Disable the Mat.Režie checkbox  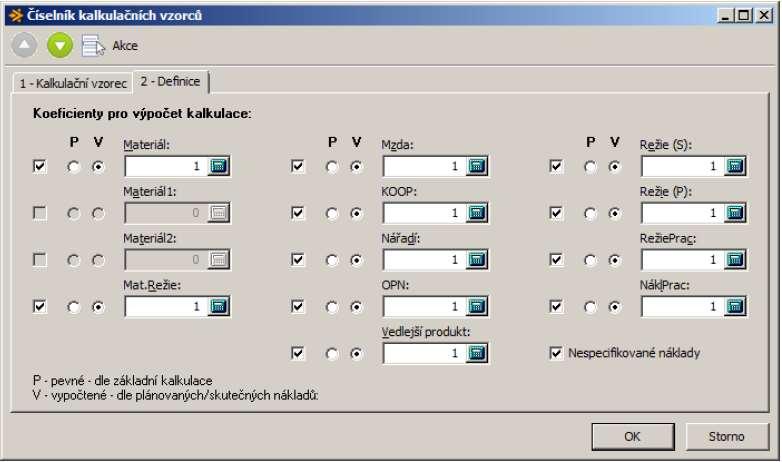pos(39,306)
